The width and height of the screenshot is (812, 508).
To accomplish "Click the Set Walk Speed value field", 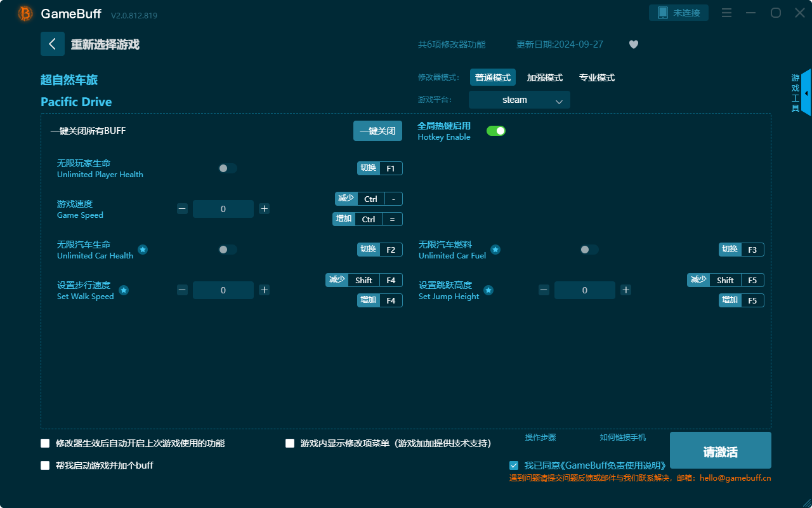I will [x=223, y=290].
